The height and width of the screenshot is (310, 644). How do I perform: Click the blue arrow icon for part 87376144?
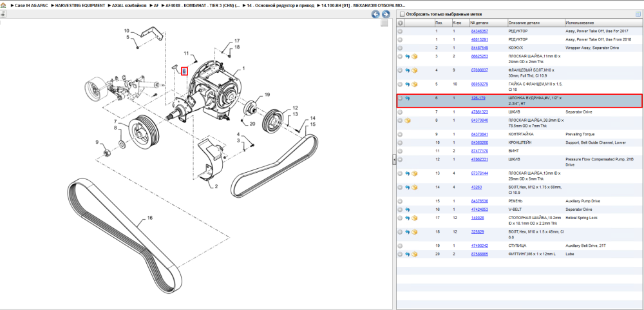coord(408,173)
